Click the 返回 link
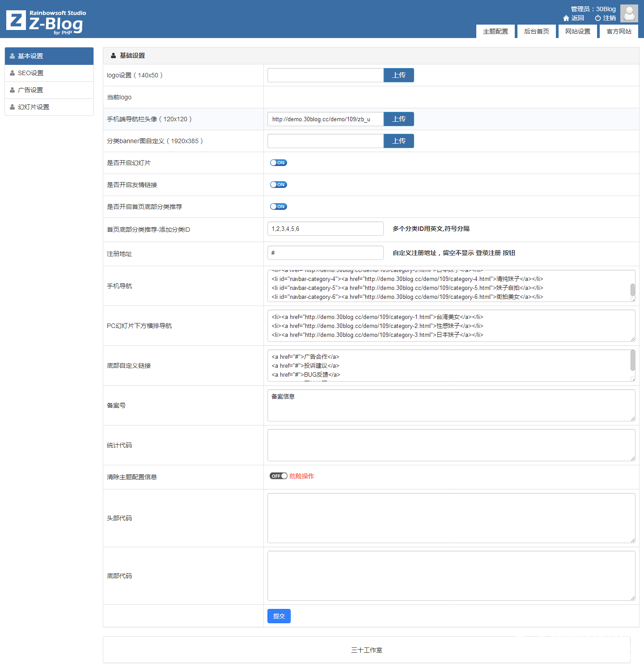644x672 pixels. tap(578, 18)
